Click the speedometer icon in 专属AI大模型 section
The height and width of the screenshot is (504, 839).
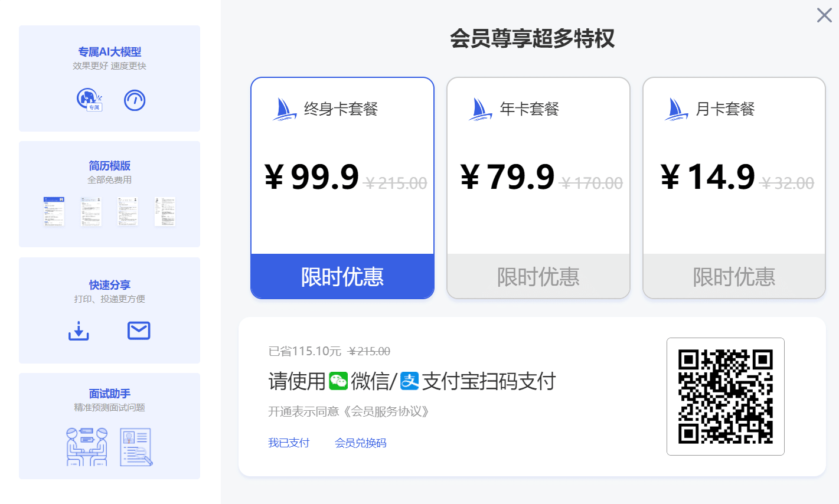[135, 100]
